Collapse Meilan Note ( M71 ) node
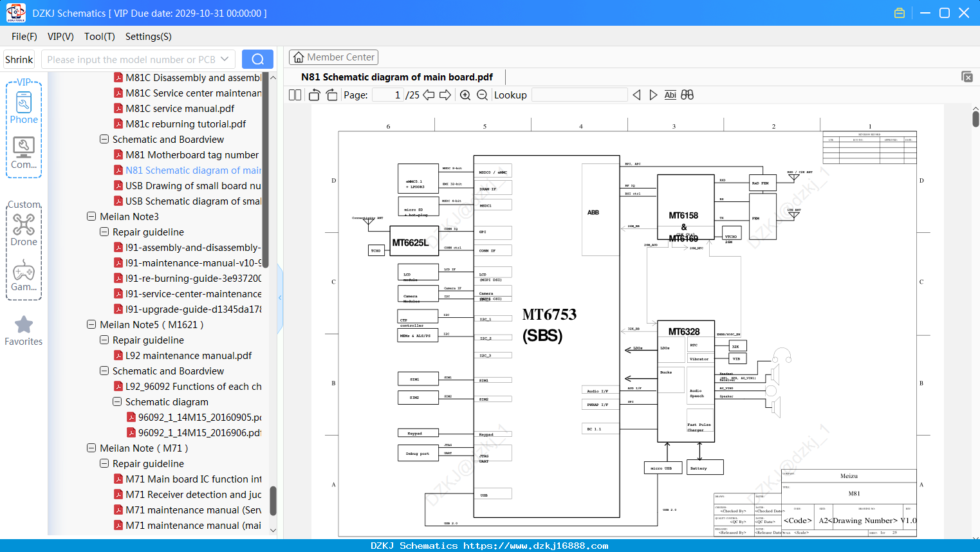The image size is (980, 552). [x=91, y=448]
